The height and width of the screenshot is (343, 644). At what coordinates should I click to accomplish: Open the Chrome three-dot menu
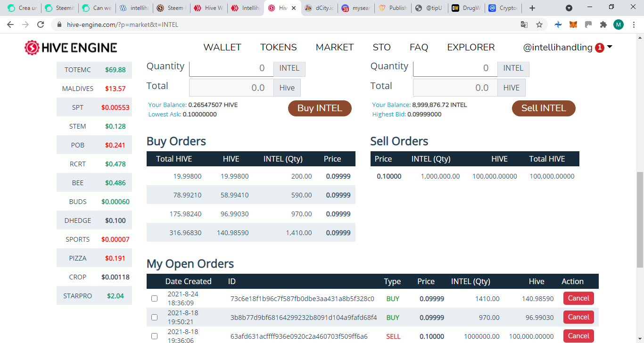click(x=634, y=24)
